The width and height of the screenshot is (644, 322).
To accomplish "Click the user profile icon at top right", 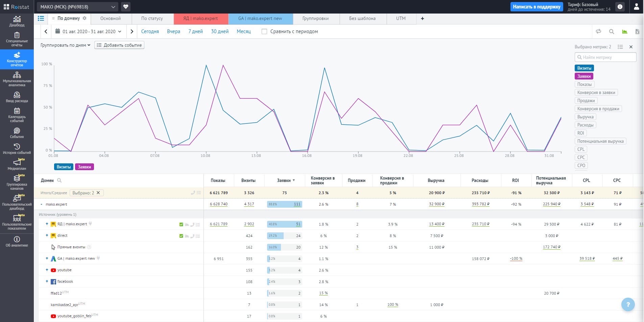I will 636,7.
